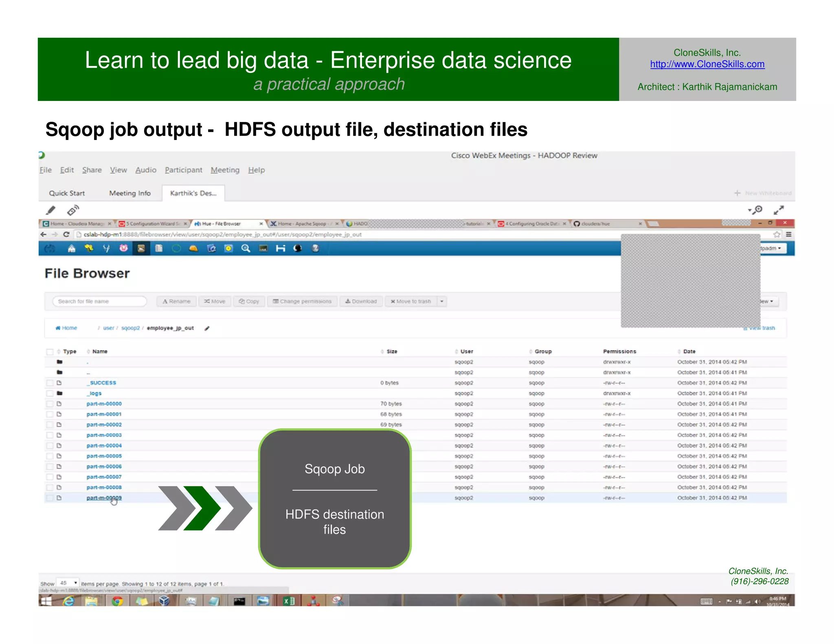Toggle WebEx full-screen arrows icon
The width and height of the screenshot is (834, 644).
point(779,210)
